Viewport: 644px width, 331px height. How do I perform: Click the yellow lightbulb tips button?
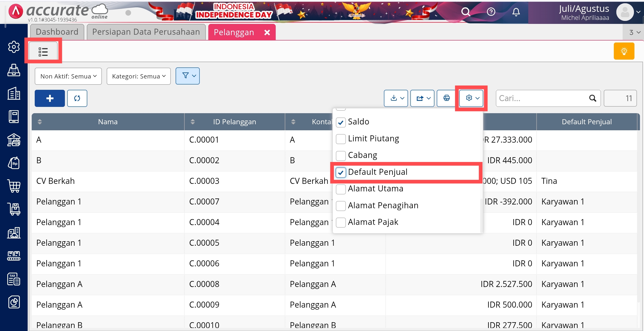coord(624,51)
